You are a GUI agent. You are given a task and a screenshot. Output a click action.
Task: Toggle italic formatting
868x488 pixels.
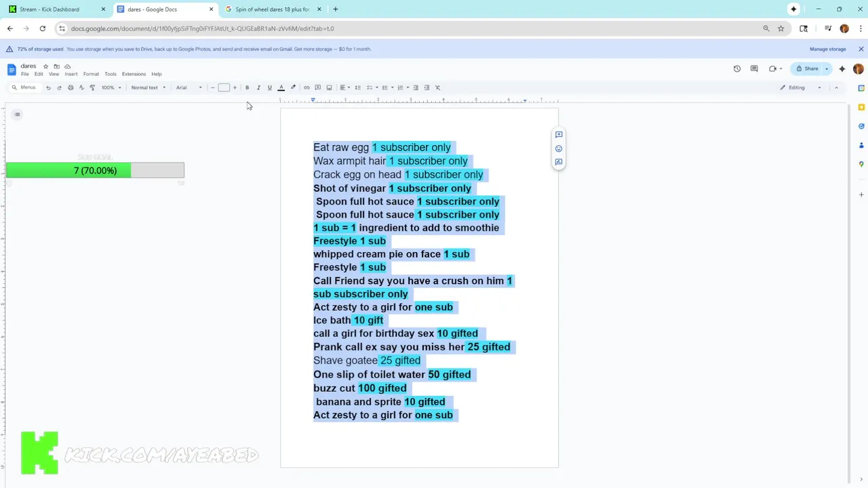point(258,87)
